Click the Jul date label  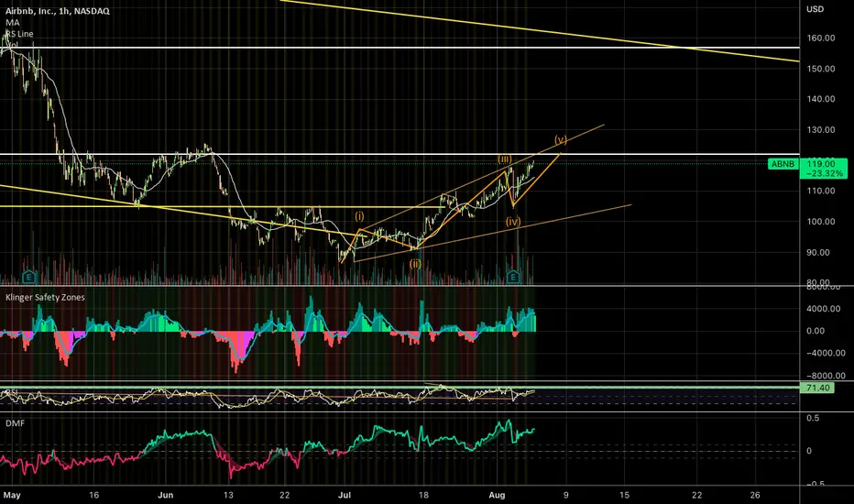pyautogui.click(x=344, y=495)
